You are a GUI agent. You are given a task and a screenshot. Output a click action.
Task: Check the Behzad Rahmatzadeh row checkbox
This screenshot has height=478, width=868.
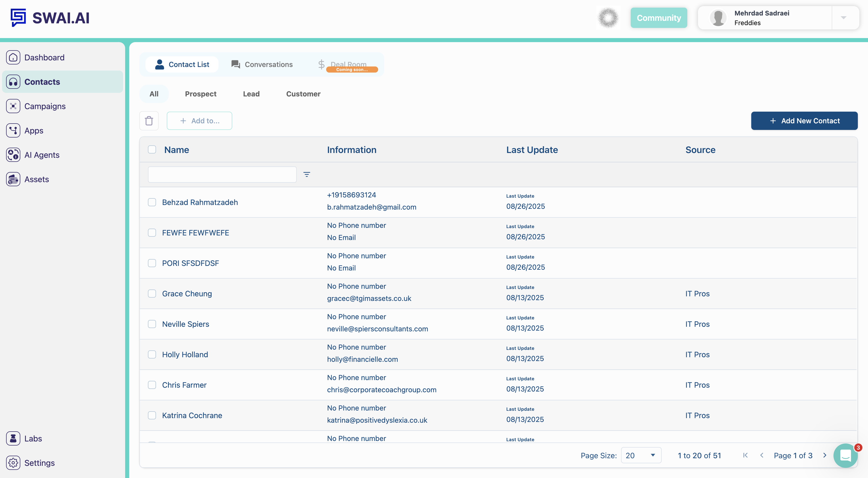click(152, 202)
